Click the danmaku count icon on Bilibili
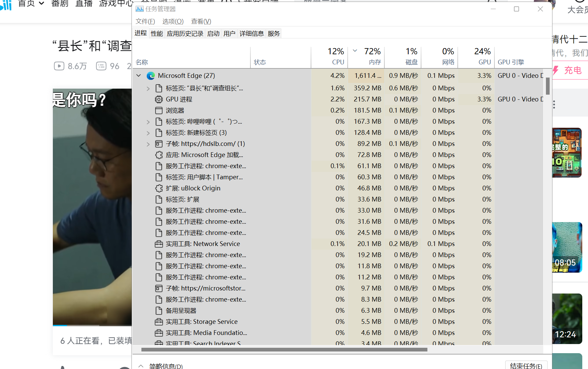This screenshot has width=588, height=369. (x=101, y=66)
